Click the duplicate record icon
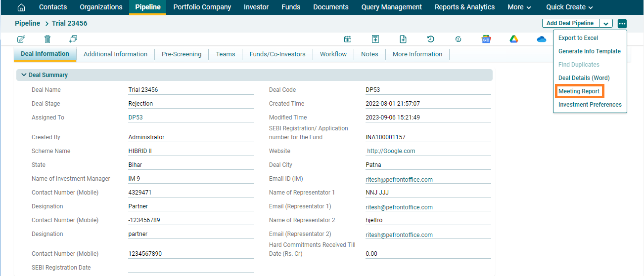 (x=73, y=39)
